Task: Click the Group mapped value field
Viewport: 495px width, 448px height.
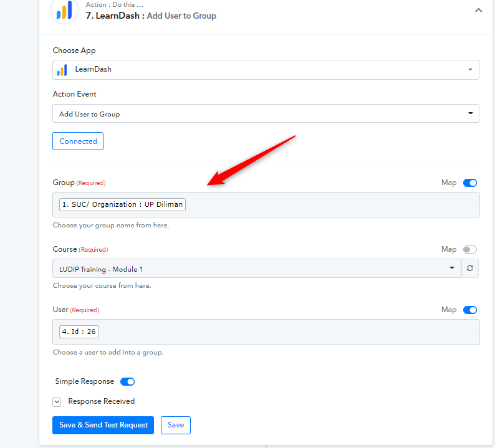Action: point(266,205)
